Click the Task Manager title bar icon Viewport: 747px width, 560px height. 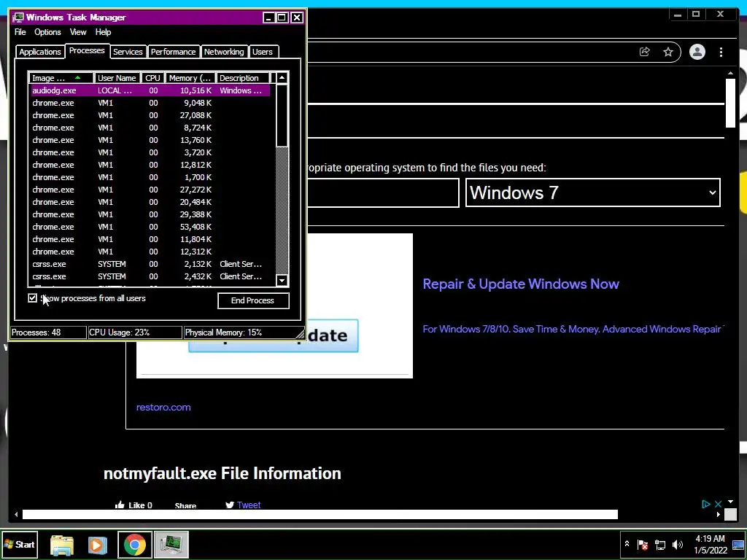pos(18,17)
